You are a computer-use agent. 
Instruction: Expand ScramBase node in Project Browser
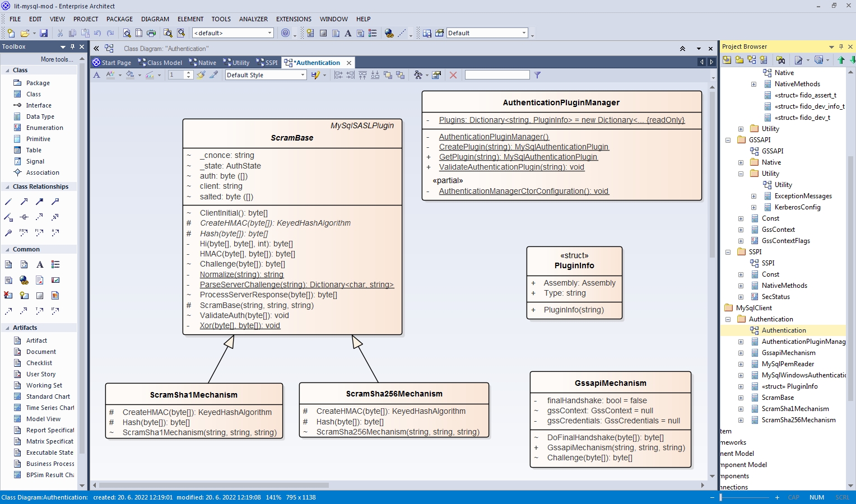(x=741, y=398)
